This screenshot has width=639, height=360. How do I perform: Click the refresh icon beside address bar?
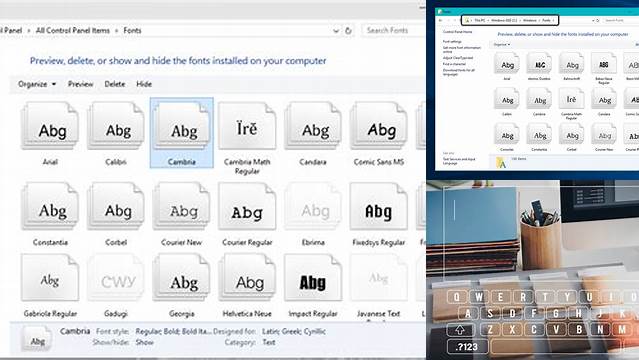[348, 31]
